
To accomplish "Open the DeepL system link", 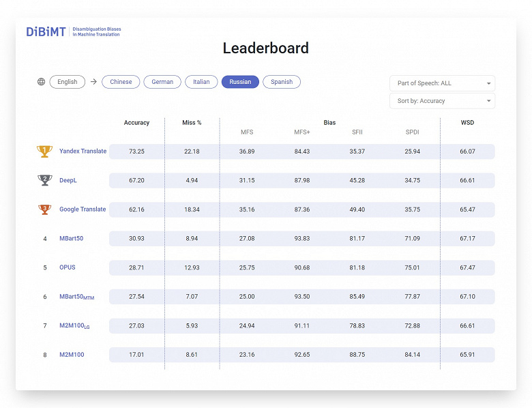I will point(68,180).
